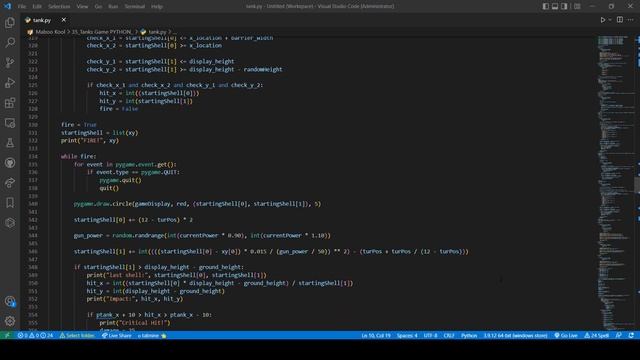640x360 pixels.
Task: Click the trailing ellipsis breadcrumb symbol
Action: pyautogui.click(x=175, y=32)
